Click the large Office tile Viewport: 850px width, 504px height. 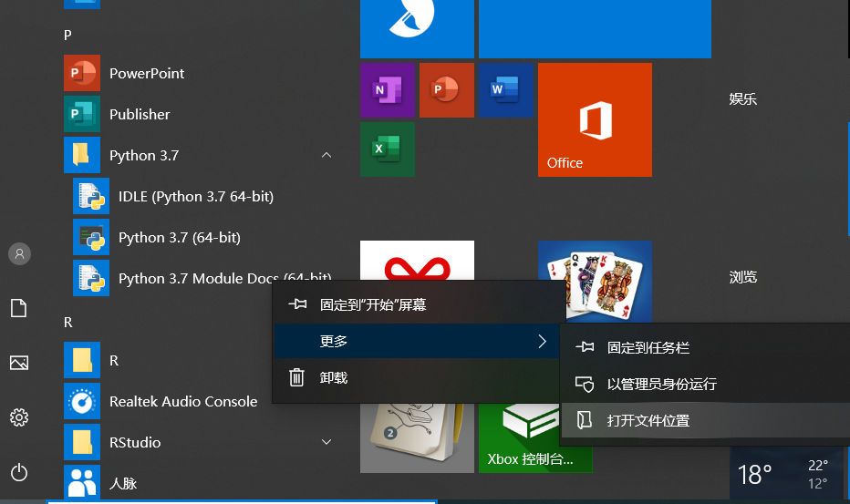(x=595, y=119)
